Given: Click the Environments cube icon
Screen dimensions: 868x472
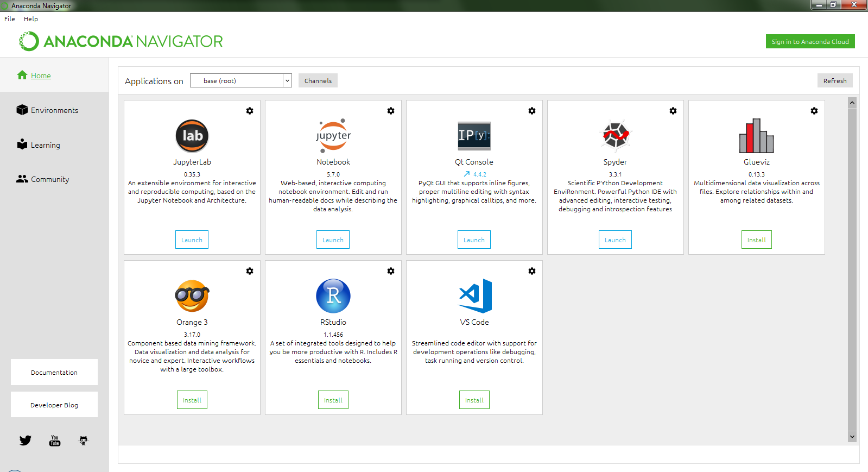Looking at the screenshot, I should click(x=22, y=110).
